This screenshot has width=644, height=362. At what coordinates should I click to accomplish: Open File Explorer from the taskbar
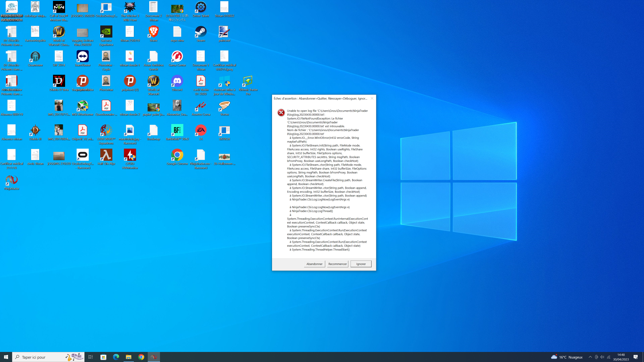point(128,357)
